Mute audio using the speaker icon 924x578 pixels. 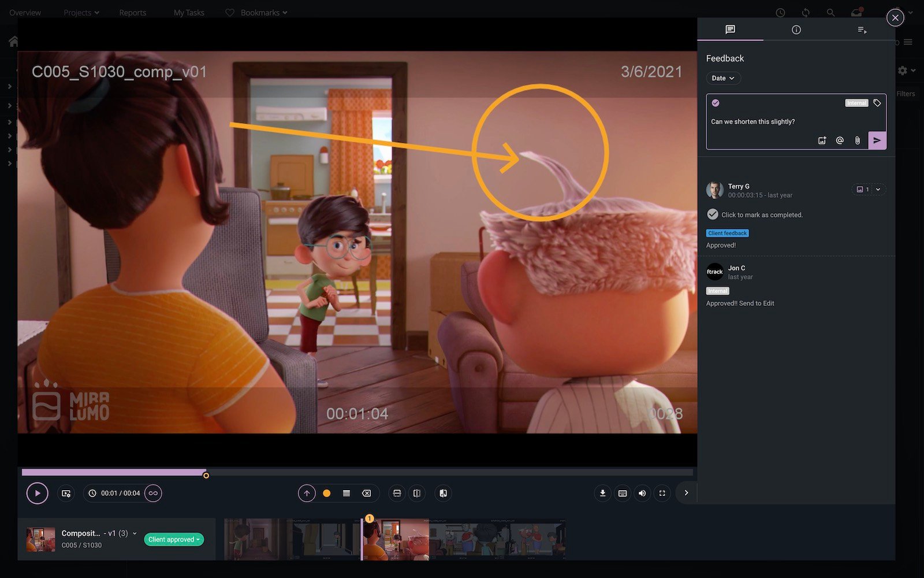pos(642,493)
